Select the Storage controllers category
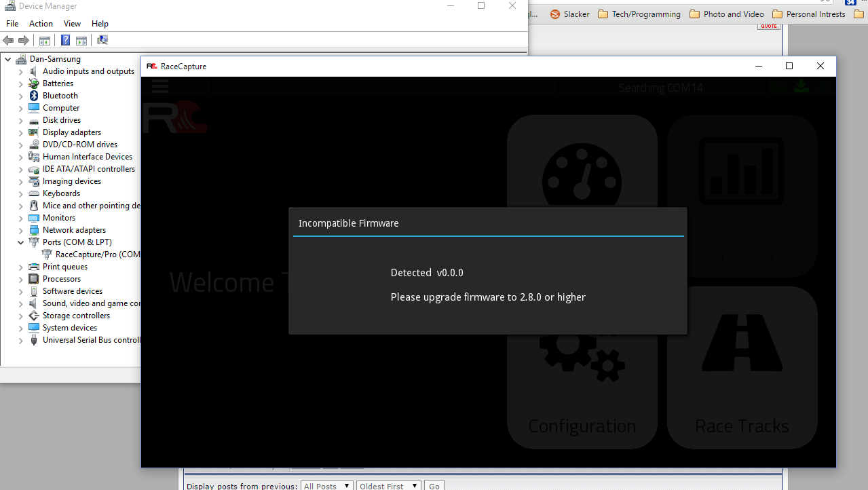This screenshot has width=868, height=490. 76,316
